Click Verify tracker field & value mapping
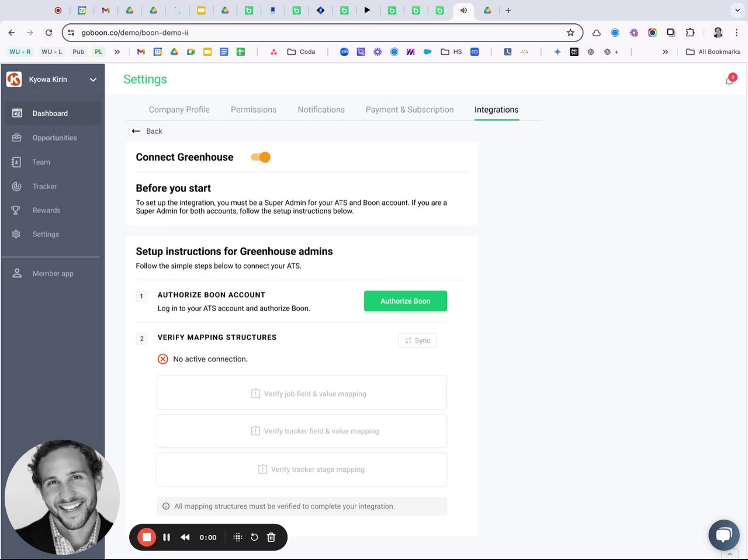The image size is (748, 560). point(302,431)
